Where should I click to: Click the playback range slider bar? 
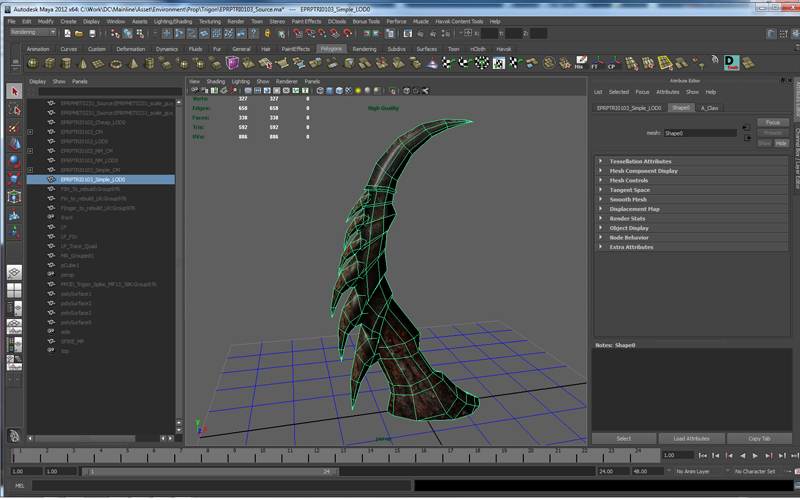(x=210, y=472)
